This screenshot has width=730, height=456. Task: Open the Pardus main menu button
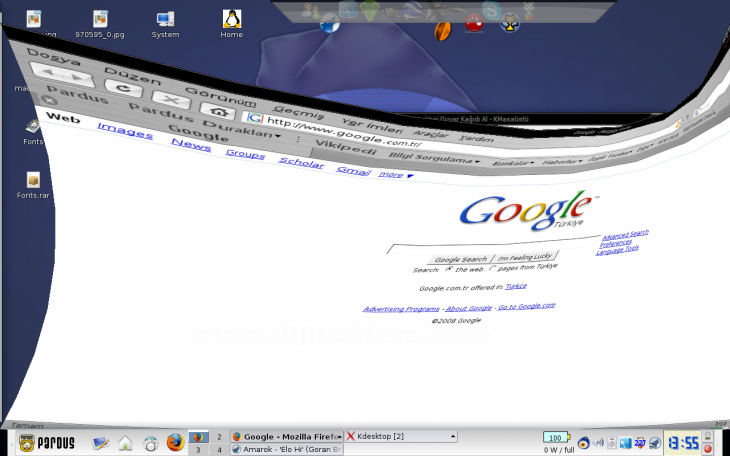pyautogui.click(x=43, y=443)
